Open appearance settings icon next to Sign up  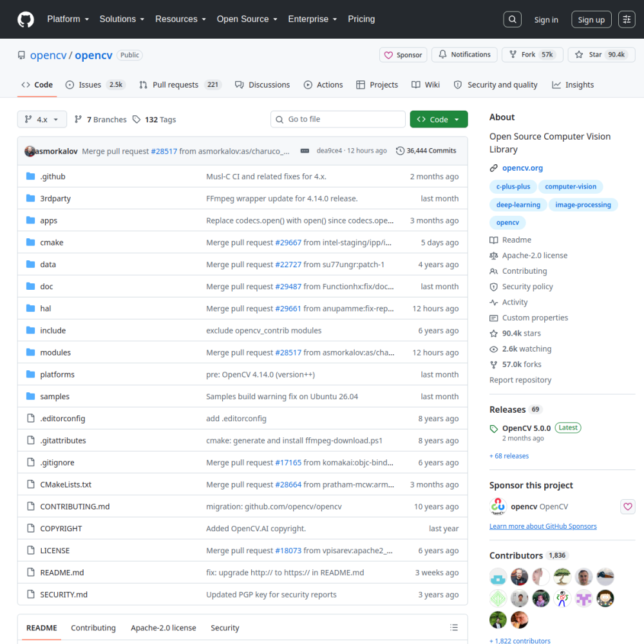[x=627, y=19]
